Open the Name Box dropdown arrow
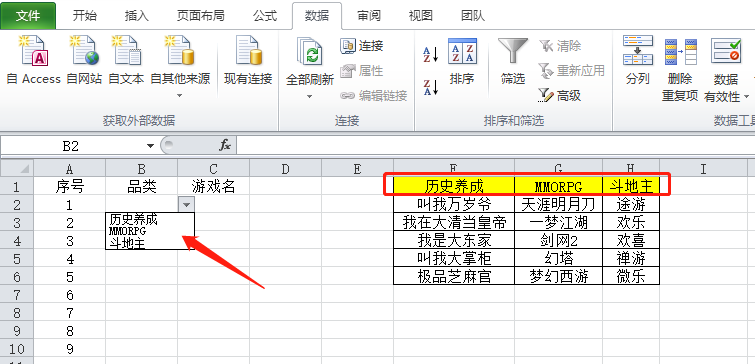The image size is (755, 364). point(150,146)
